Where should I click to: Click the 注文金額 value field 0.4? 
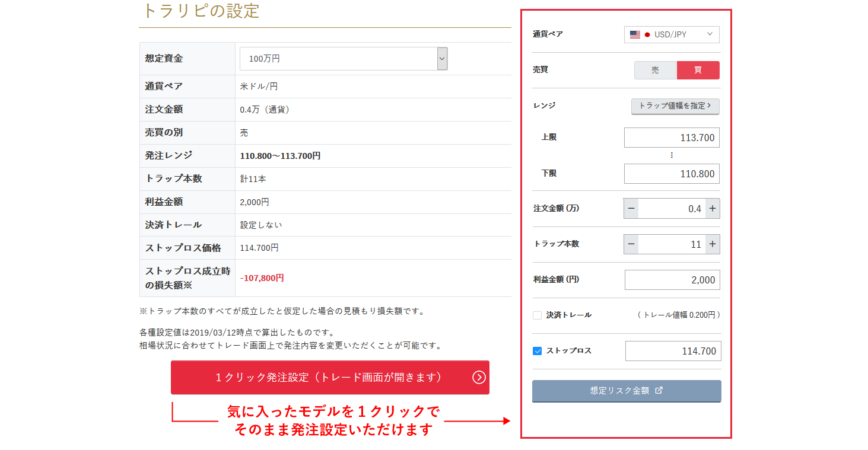click(x=672, y=209)
